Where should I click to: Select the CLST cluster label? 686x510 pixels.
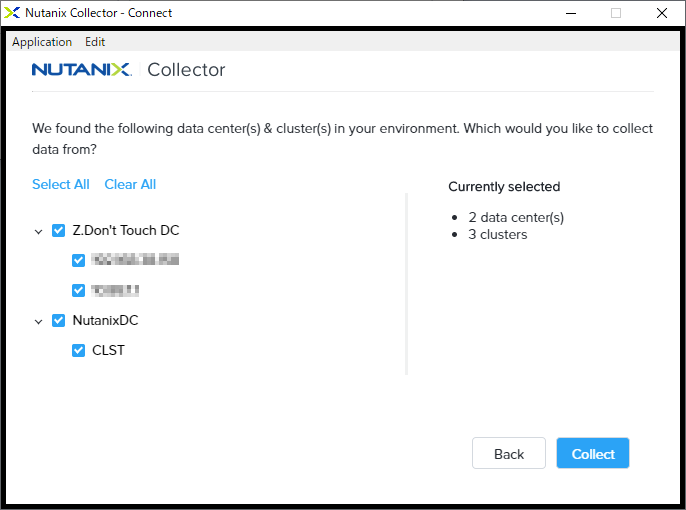coord(108,350)
